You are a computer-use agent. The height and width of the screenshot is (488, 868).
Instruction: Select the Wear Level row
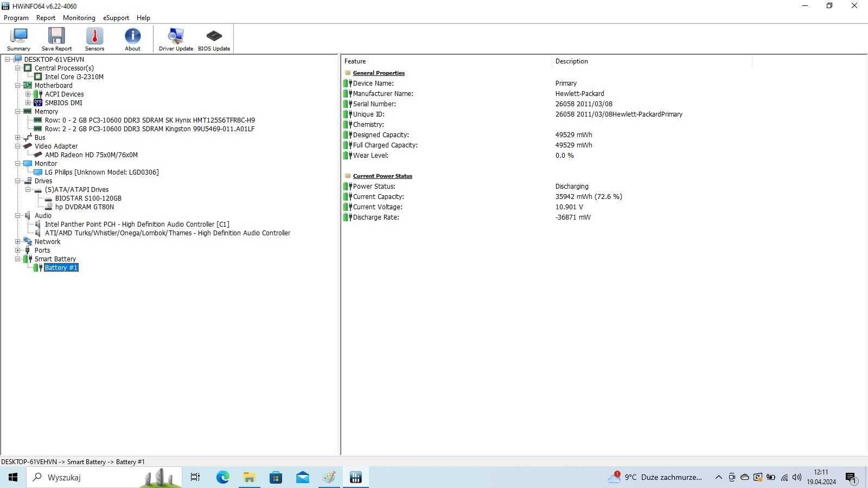pyautogui.click(x=547, y=156)
